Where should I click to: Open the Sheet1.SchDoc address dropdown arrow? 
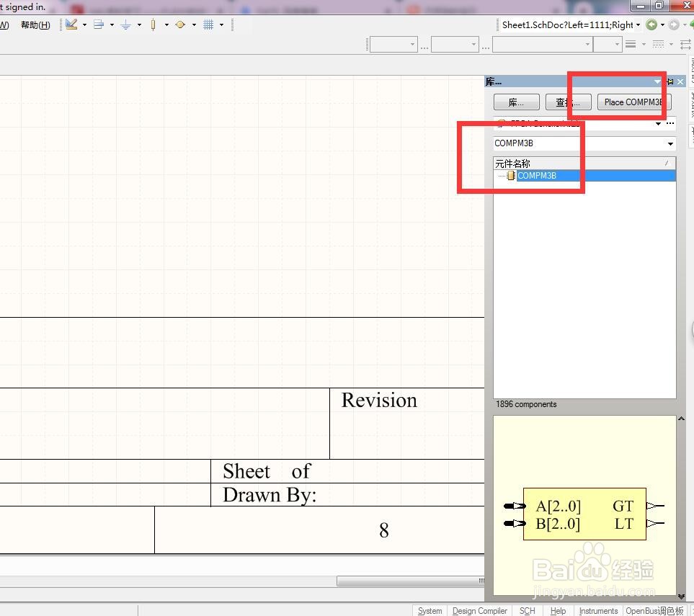click(x=638, y=24)
